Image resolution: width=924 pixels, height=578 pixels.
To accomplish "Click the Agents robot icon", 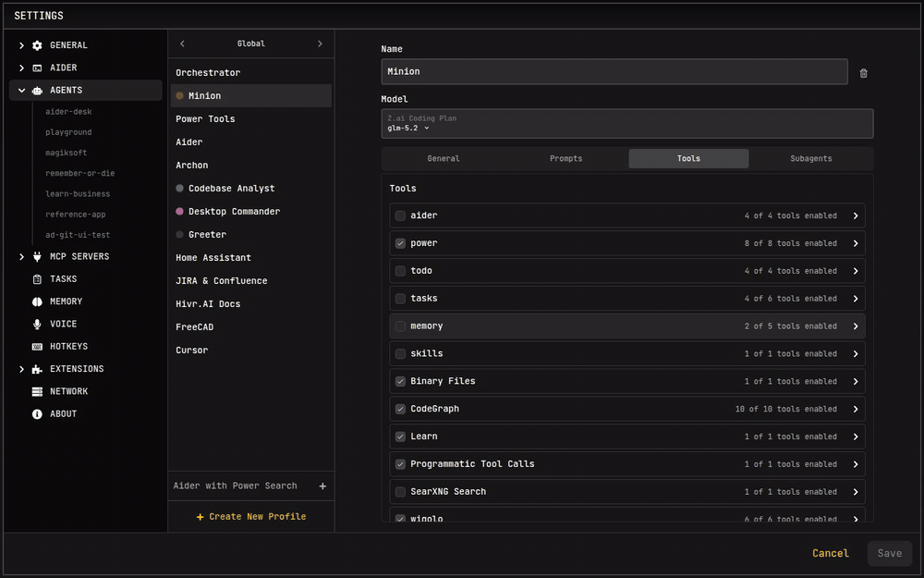I will pyautogui.click(x=37, y=91).
